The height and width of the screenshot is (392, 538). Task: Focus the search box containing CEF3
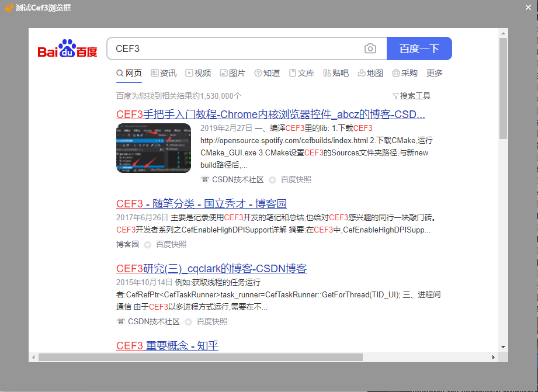[x=247, y=48]
